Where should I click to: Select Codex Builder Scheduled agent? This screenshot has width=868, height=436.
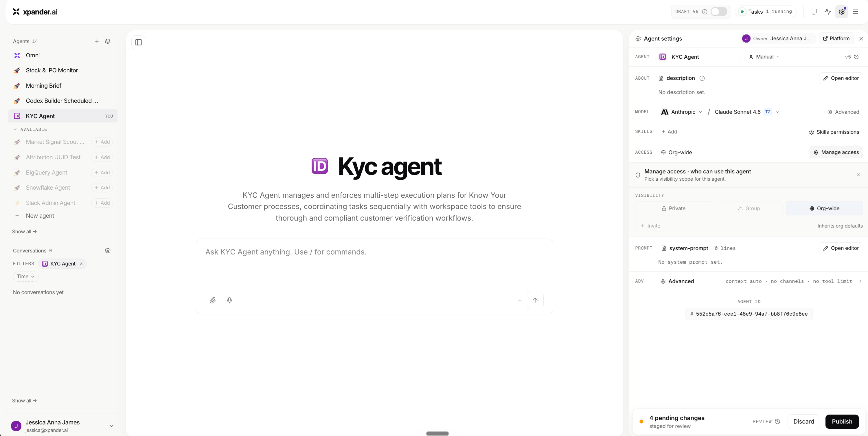pyautogui.click(x=63, y=101)
